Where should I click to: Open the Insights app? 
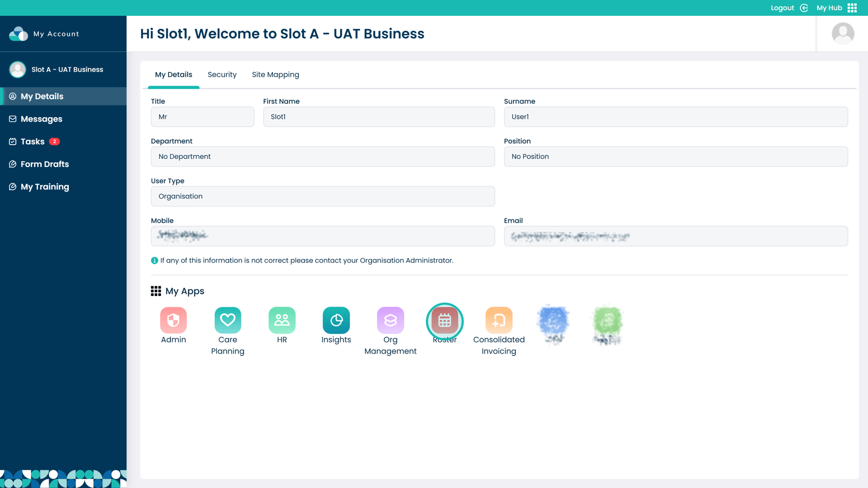(x=336, y=320)
